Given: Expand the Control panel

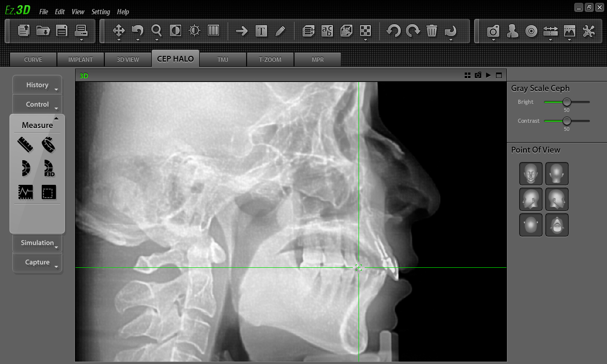Looking at the screenshot, I should (x=37, y=104).
